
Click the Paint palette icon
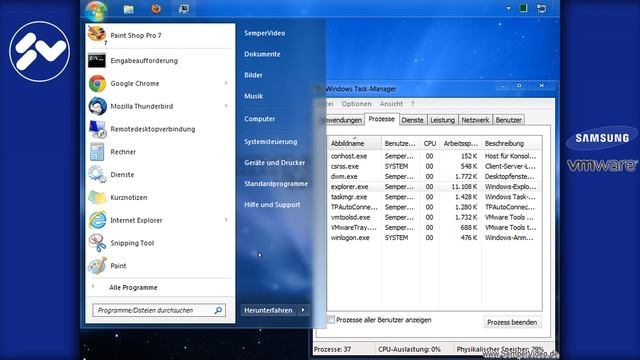point(97,266)
